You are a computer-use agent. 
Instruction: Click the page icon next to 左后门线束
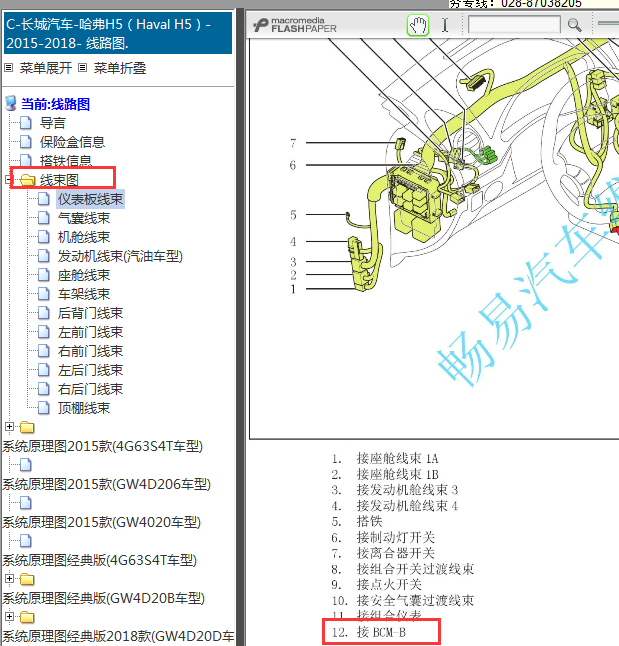click(44, 369)
